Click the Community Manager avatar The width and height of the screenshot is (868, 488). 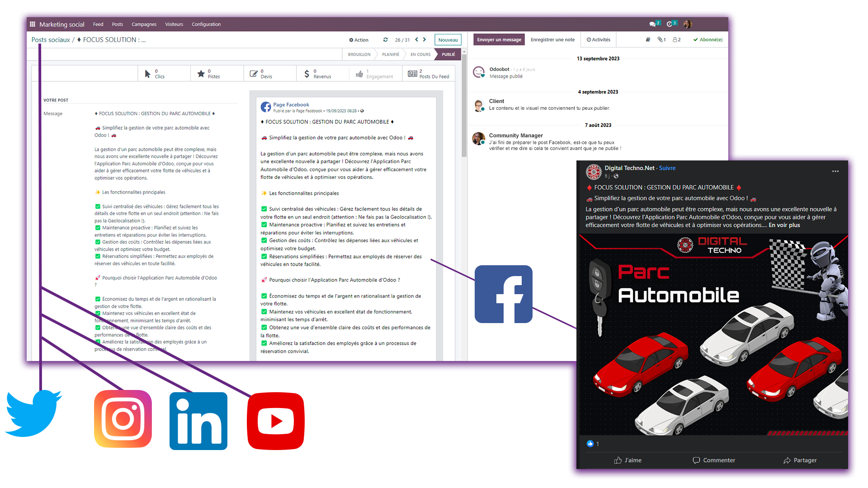479,139
